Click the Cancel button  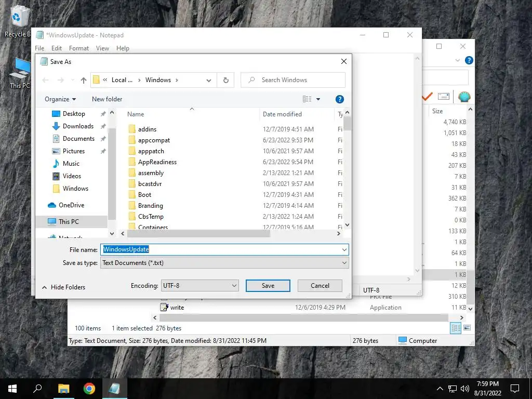pyautogui.click(x=320, y=286)
